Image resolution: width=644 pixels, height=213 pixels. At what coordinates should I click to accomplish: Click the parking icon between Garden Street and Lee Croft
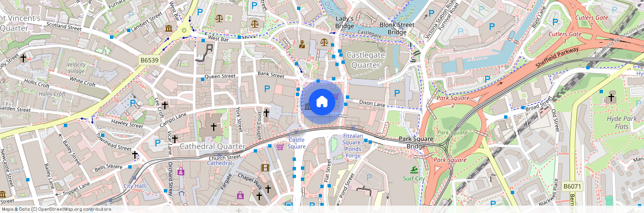(133, 103)
